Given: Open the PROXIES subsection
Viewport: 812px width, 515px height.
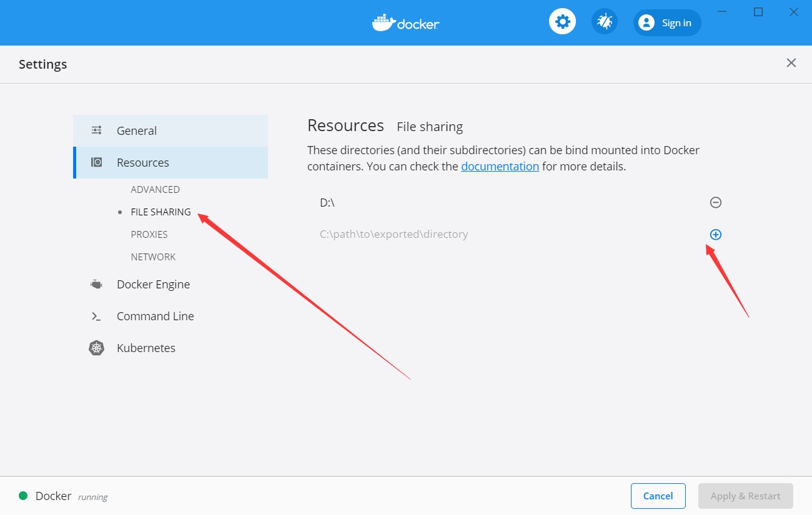Looking at the screenshot, I should (149, 234).
